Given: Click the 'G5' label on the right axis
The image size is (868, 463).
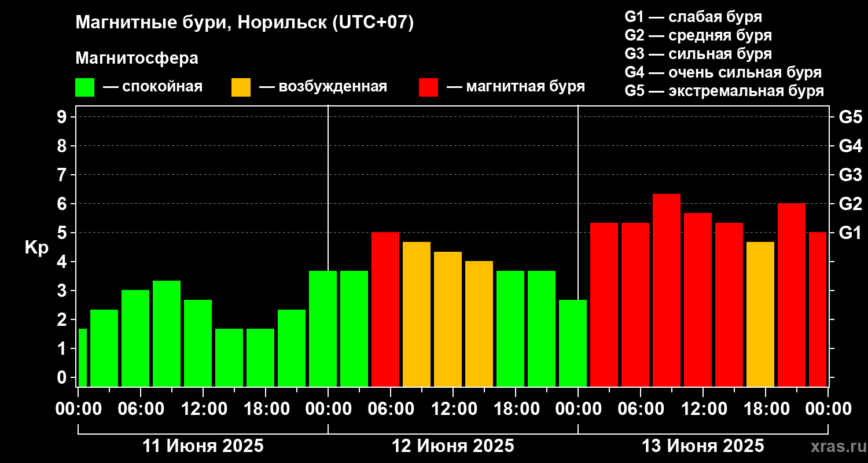Looking at the screenshot, I should coord(850,117).
